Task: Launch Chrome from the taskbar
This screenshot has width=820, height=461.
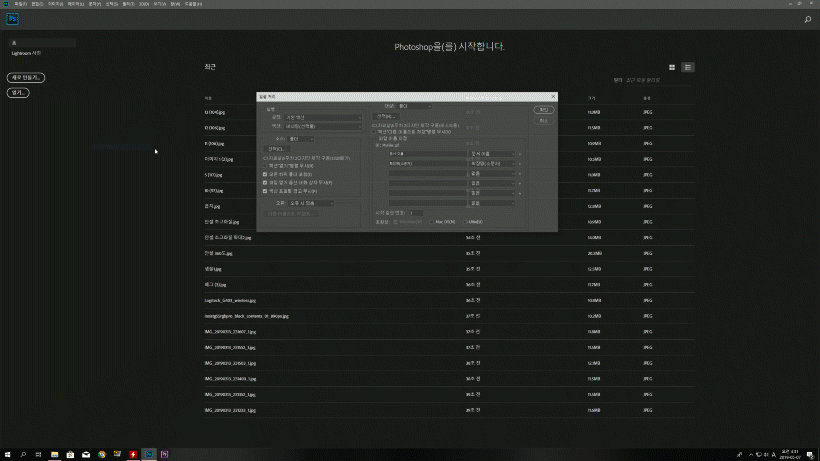Action: (x=101, y=454)
